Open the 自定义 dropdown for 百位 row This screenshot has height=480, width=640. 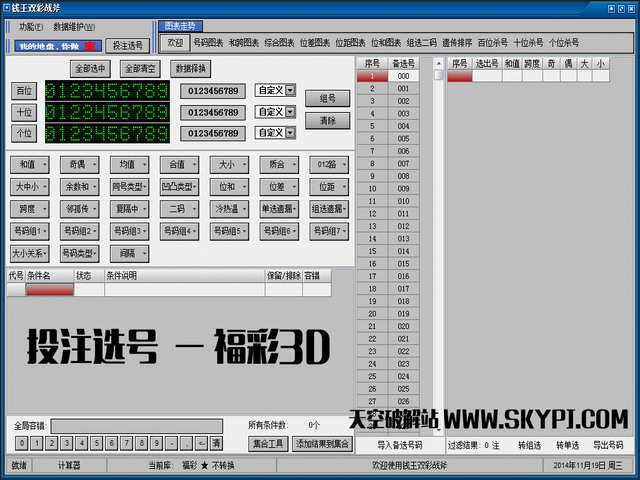[290, 91]
